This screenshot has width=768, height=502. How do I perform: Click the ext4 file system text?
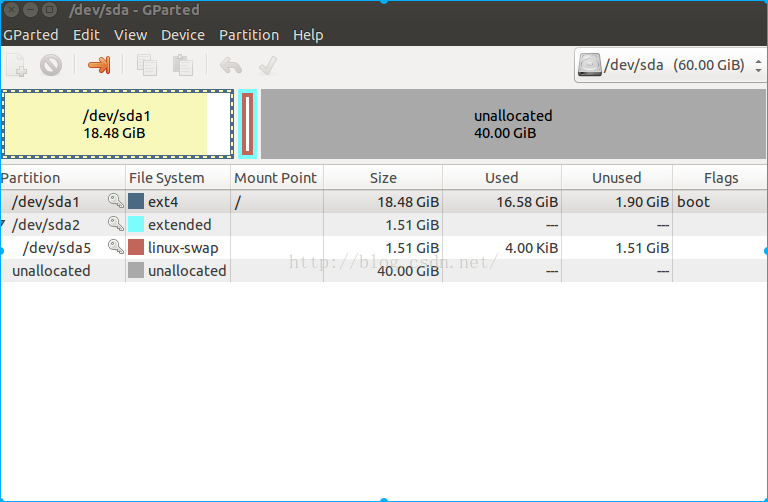[163, 202]
